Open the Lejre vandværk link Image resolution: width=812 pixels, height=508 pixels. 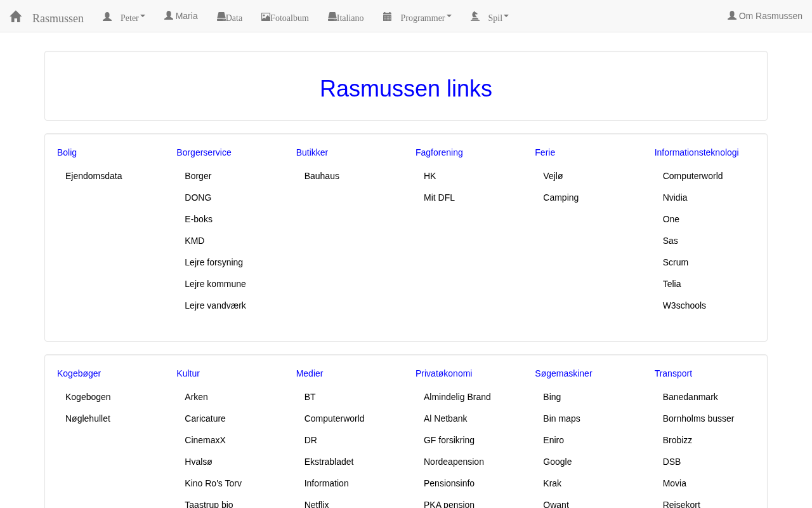[x=215, y=305]
